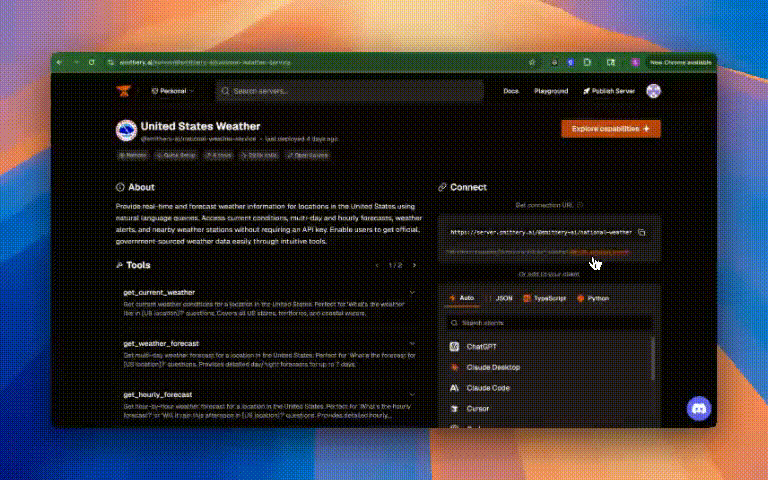Viewport: 768px width, 480px height.
Task: Click the server connection URL text
Action: (x=541, y=232)
